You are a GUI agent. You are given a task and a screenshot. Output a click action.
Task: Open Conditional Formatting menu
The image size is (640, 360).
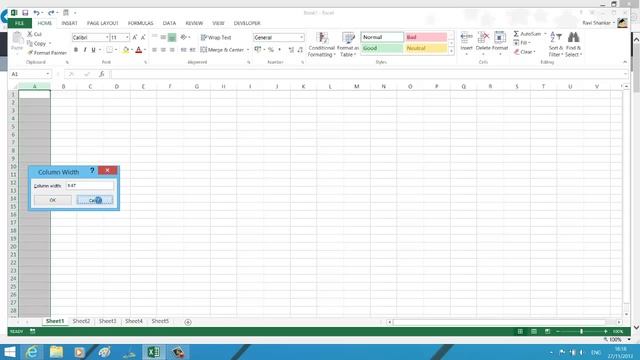[322, 44]
